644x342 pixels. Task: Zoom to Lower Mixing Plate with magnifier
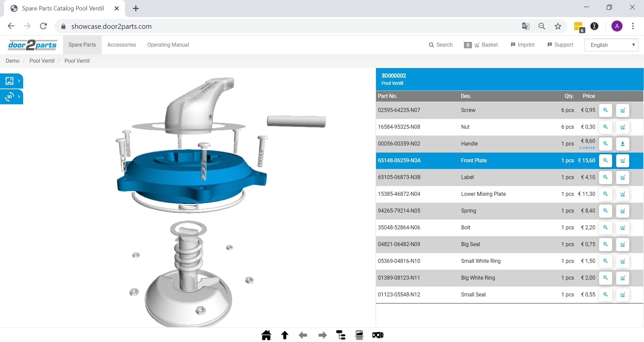[x=605, y=194]
